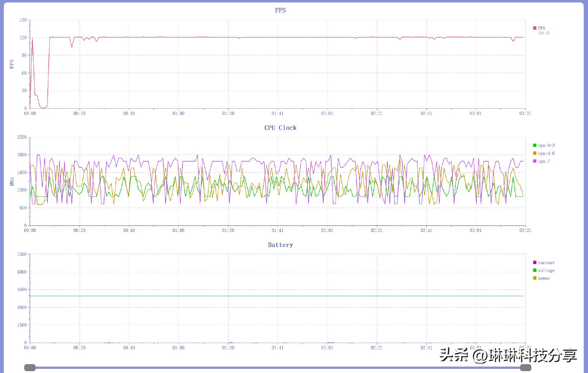
Task: Click the CPU Clock chart title
Action: pyautogui.click(x=280, y=128)
